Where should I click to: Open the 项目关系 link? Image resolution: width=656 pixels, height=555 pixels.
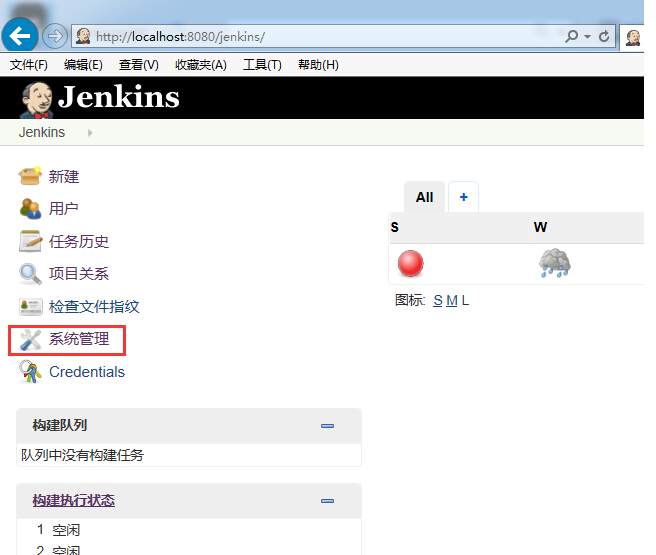tap(79, 274)
